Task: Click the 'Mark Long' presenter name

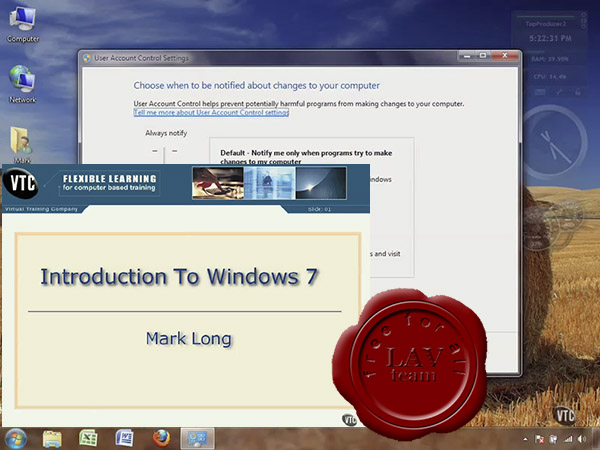Action: pyautogui.click(x=189, y=339)
